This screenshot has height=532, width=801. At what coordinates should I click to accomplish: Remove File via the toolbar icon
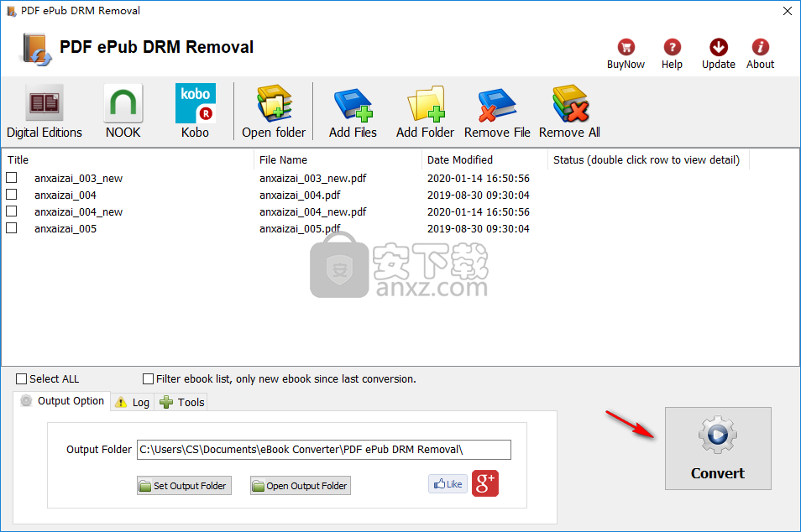click(x=497, y=112)
